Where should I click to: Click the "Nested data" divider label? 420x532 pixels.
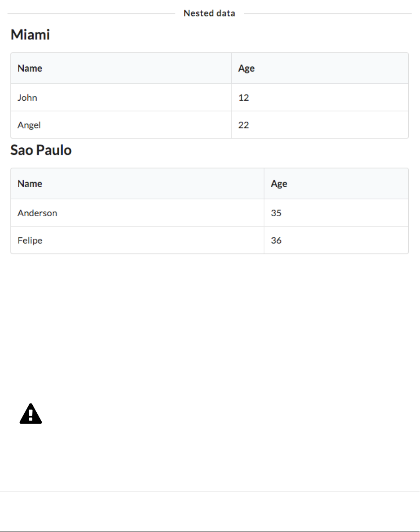(x=209, y=13)
